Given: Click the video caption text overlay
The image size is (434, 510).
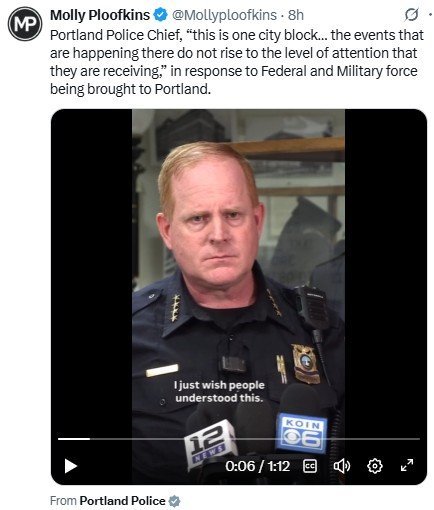Looking at the screenshot, I should click(219, 391).
